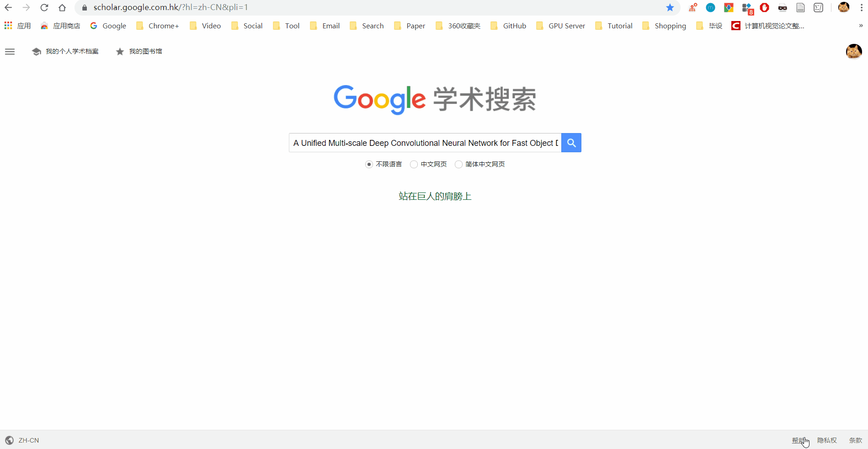Viewport: 868px width, 449px height.
Task: Open the Shopping bookmark folder
Action: tap(664, 26)
